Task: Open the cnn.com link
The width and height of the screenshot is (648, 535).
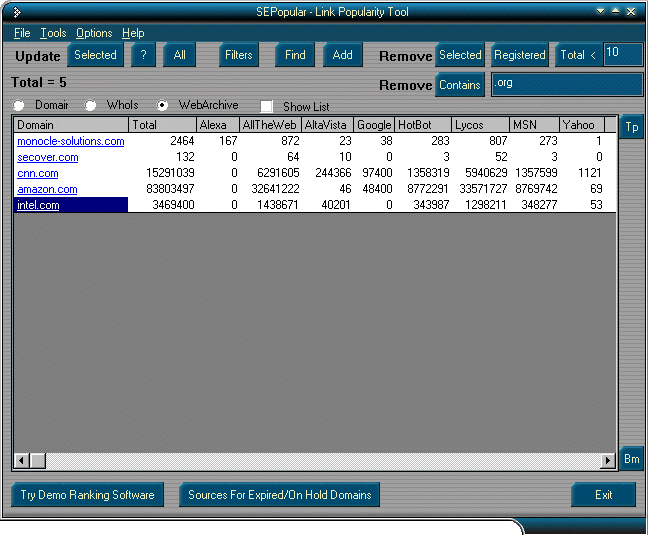Action: click(38, 174)
